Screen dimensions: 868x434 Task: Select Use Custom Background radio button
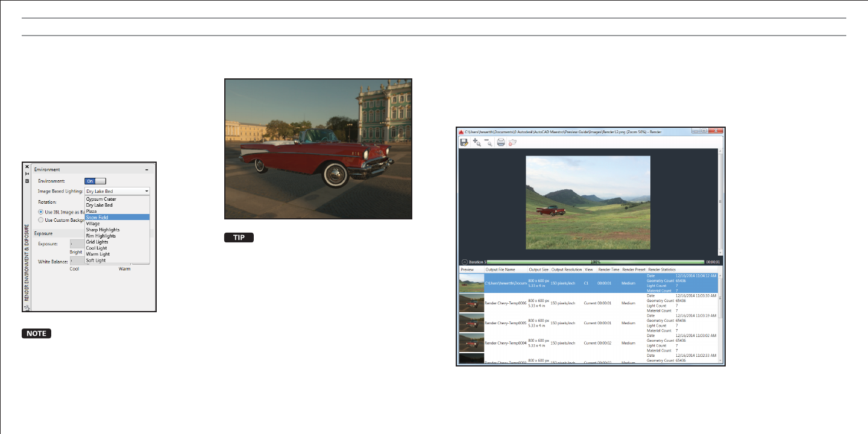tap(40, 220)
